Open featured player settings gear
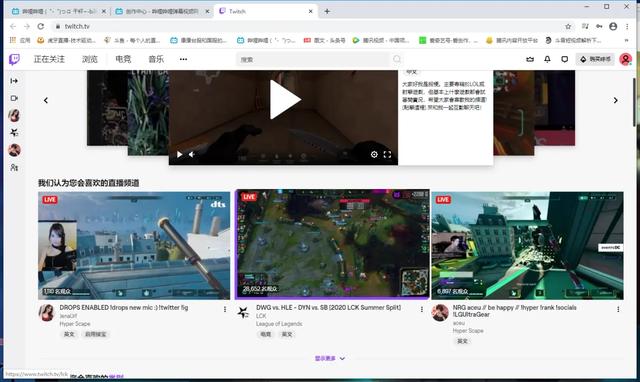 pos(374,154)
